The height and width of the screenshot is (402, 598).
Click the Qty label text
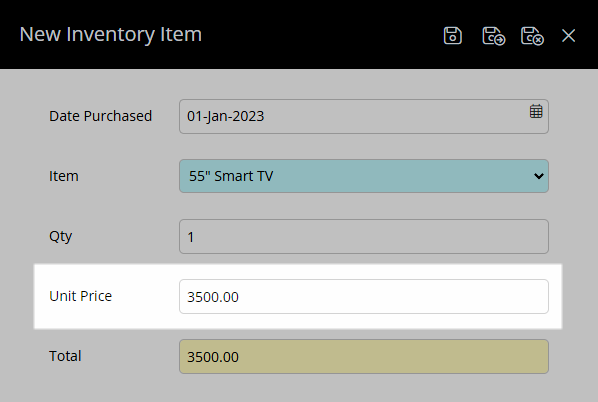tap(60, 236)
